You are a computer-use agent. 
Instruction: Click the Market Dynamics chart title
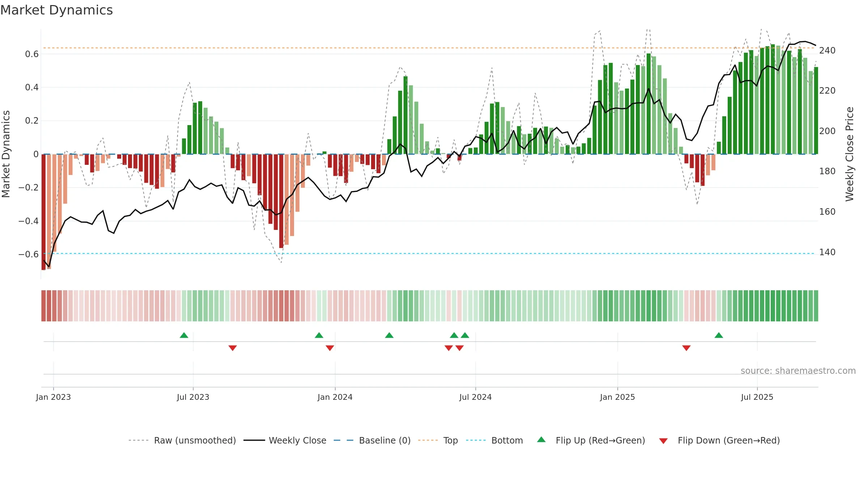tap(56, 10)
